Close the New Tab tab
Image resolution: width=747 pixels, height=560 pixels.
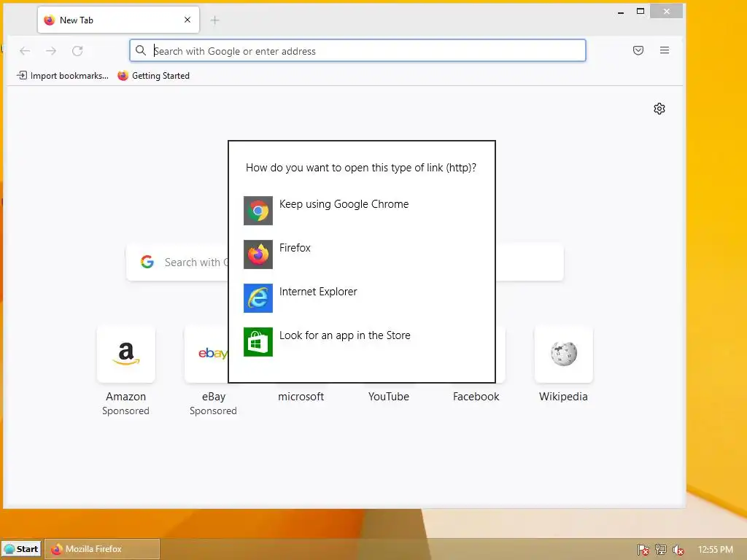coord(187,20)
